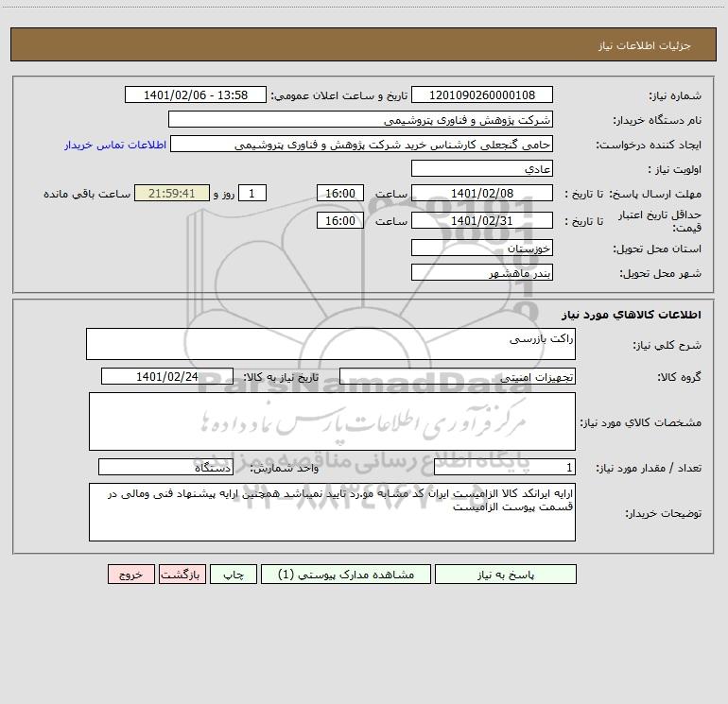Click the توضیحات خریدار label
Image resolution: width=728 pixels, height=704 pixels.
664,513
